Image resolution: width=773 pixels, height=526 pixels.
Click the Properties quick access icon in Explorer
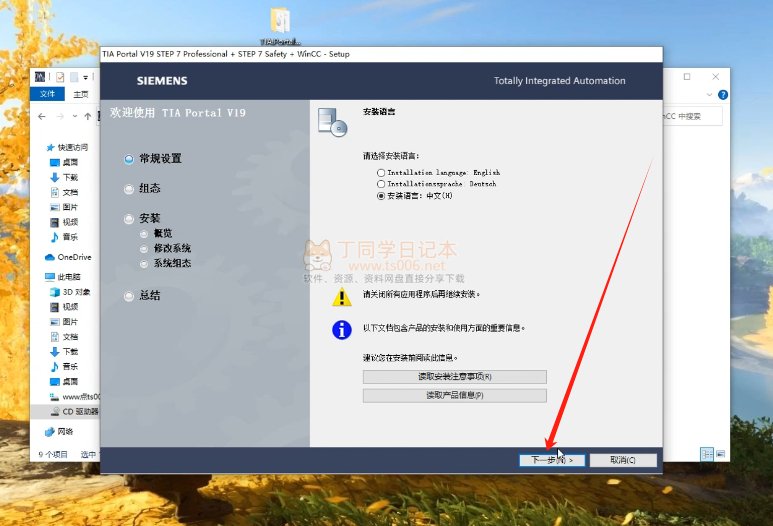coord(60,77)
